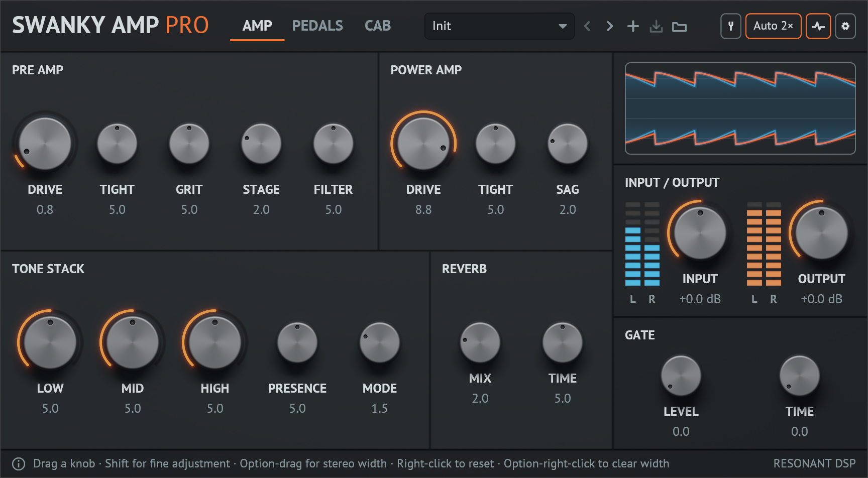Click the HIGH tone knob
The width and height of the screenshot is (868, 478).
(x=215, y=342)
